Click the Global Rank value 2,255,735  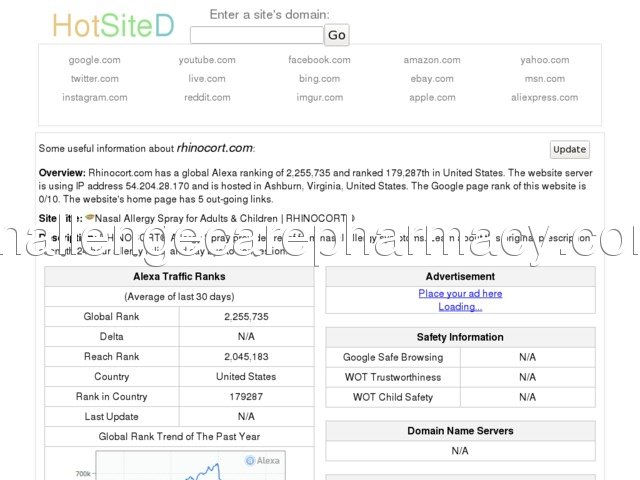tap(246, 317)
